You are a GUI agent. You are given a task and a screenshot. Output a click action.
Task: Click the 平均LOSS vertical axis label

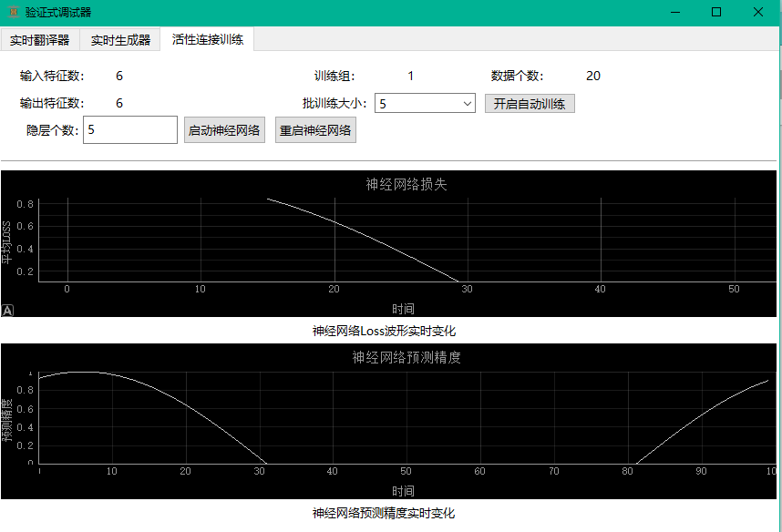click(x=6, y=242)
